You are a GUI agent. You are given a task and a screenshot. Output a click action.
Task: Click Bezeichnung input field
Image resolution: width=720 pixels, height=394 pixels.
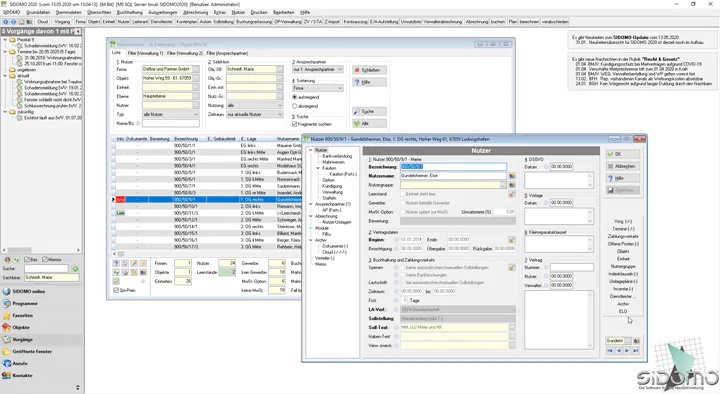[453, 167]
